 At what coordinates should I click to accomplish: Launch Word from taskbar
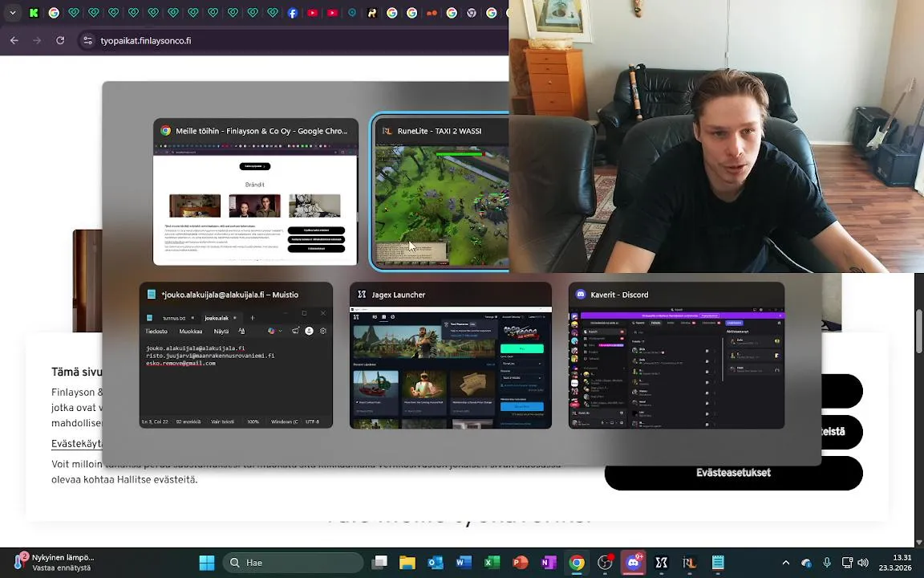click(x=464, y=563)
